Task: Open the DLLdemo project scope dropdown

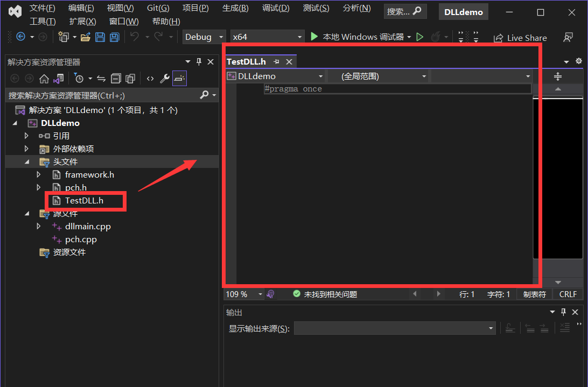Action: (x=276, y=76)
